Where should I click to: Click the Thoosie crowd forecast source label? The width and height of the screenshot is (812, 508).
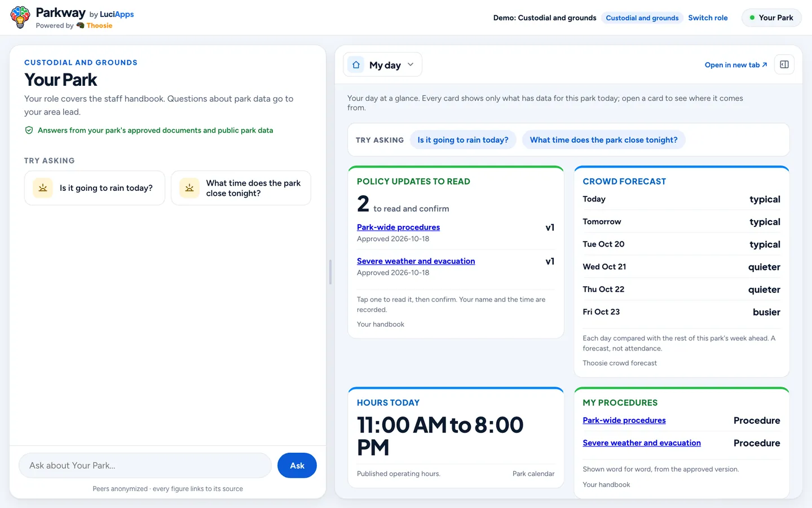pos(620,364)
